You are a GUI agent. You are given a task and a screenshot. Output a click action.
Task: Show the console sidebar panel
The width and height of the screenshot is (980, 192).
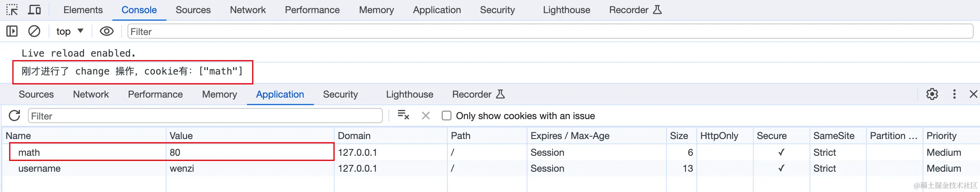pos(12,31)
